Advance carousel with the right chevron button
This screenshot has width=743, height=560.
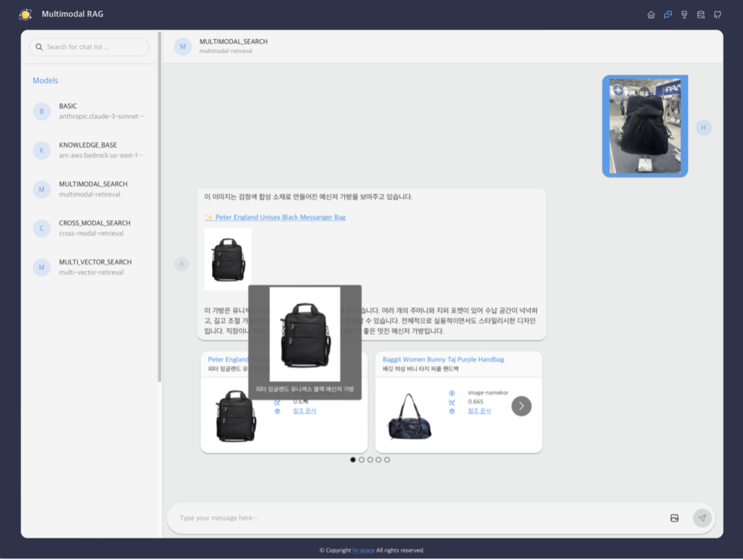click(521, 406)
